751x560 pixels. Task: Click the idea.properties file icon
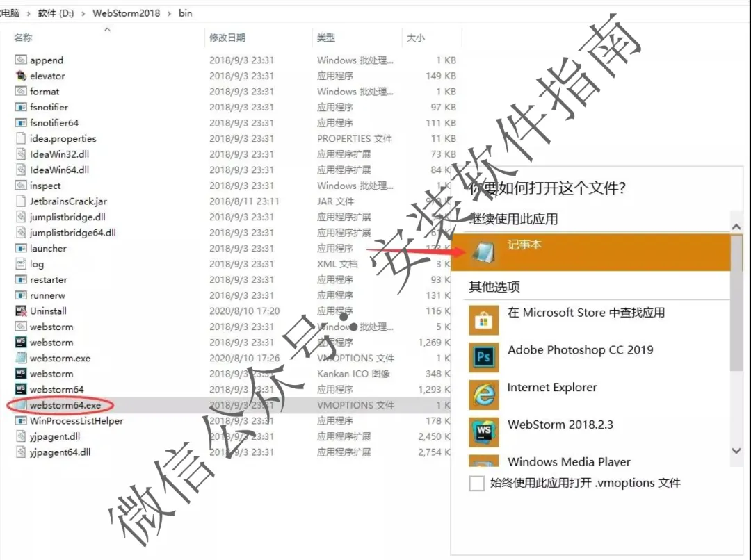[21, 138]
